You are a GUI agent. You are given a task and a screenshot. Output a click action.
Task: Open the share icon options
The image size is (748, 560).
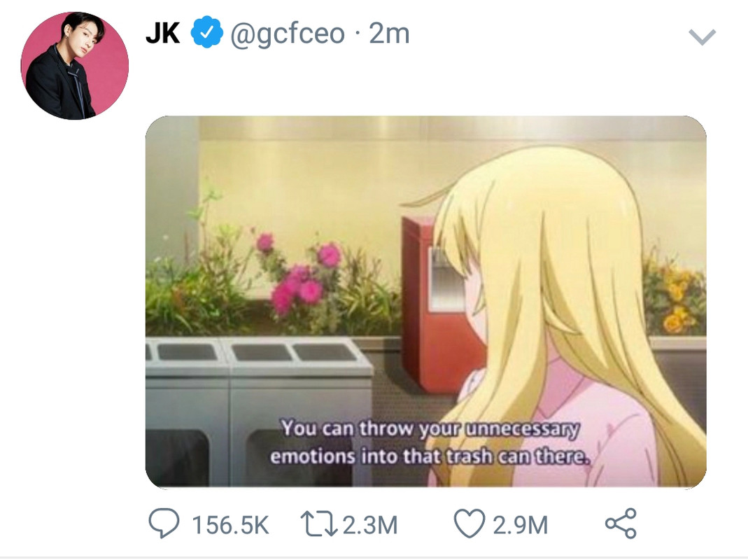(621, 523)
